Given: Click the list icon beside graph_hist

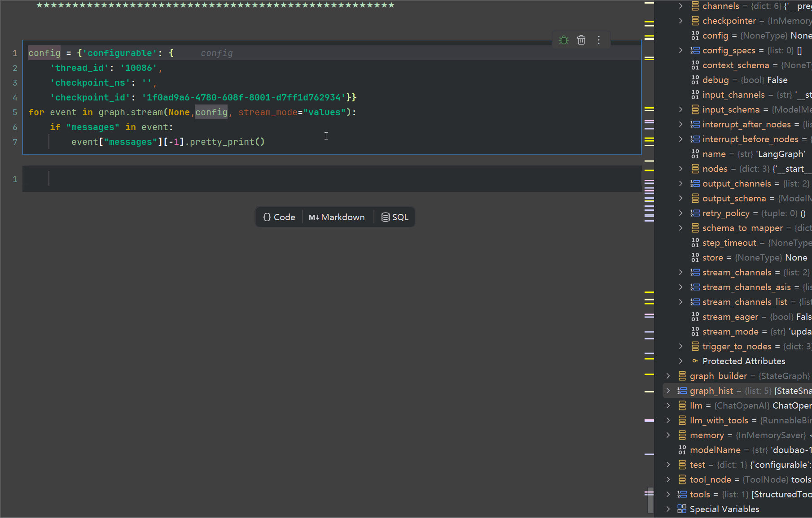Looking at the screenshot, I should 682,391.
